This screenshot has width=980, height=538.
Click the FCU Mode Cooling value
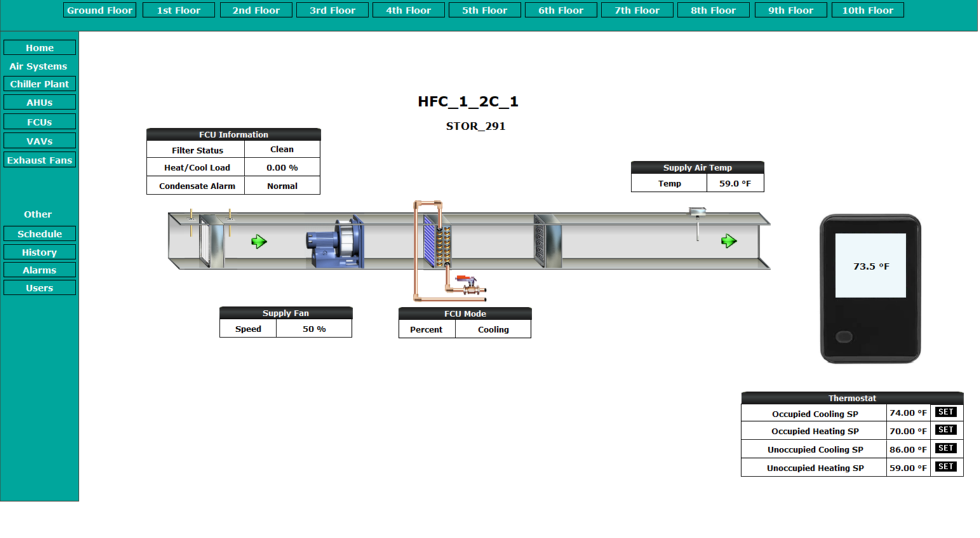pyautogui.click(x=493, y=330)
